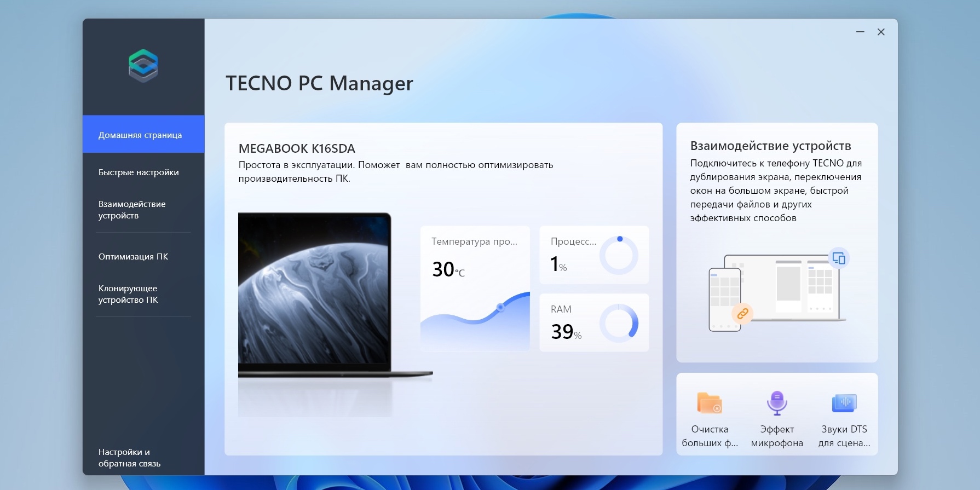Click the 30°C temperature value
The image size is (980, 490).
[x=448, y=269]
